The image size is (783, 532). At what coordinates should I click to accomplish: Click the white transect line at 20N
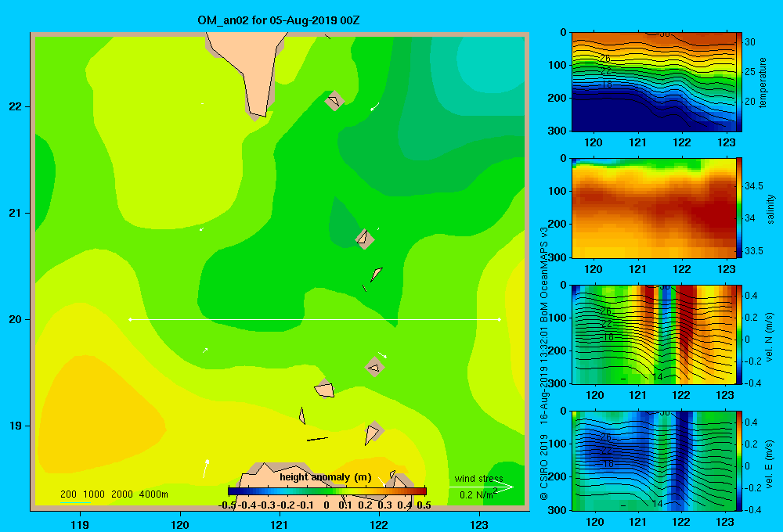pyautogui.click(x=315, y=319)
